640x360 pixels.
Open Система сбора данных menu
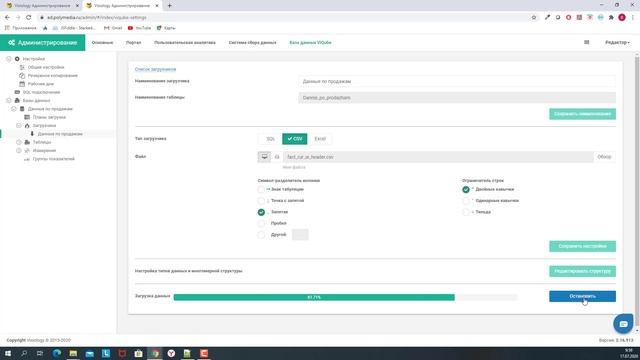click(x=252, y=42)
